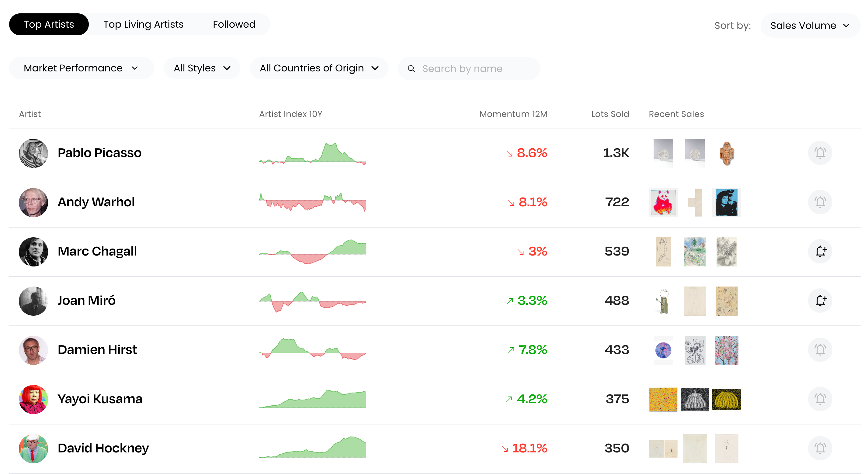
Task: Click Miró's Artist Index 10Y chart
Action: 312,302
